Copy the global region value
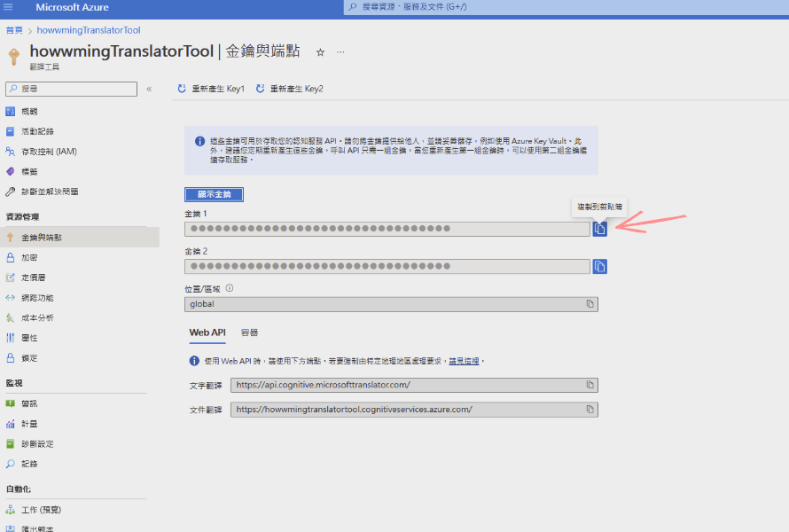Screen dimensions: 789x532 590,304
